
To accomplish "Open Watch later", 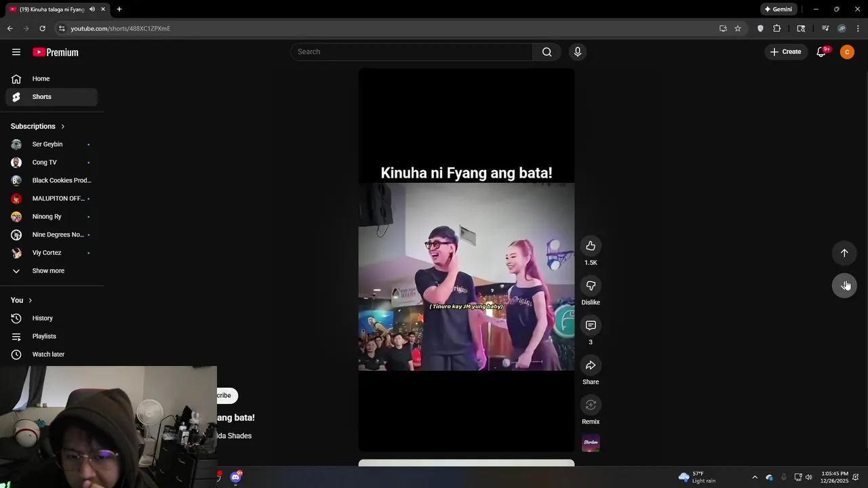I will 52,354.
